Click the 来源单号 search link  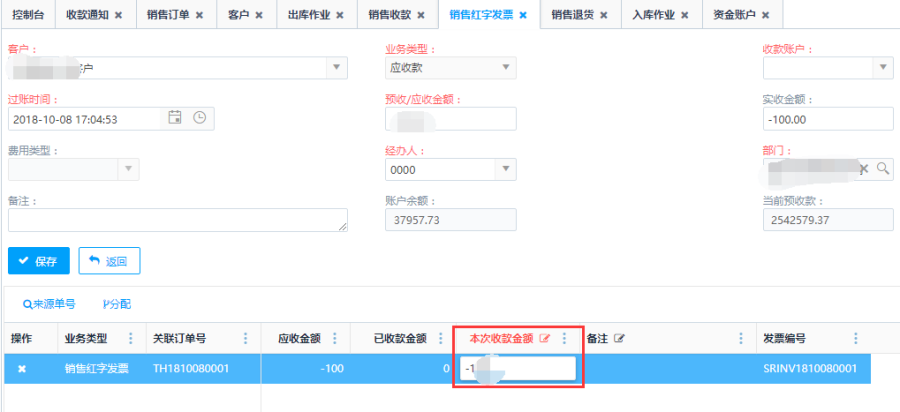click(48, 303)
